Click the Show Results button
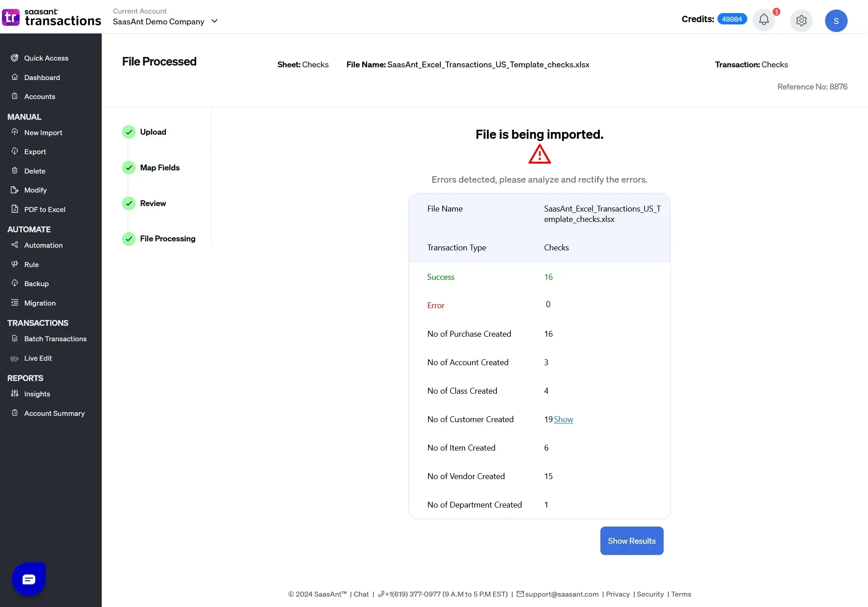868x607 pixels. pyautogui.click(x=631, y=541)
